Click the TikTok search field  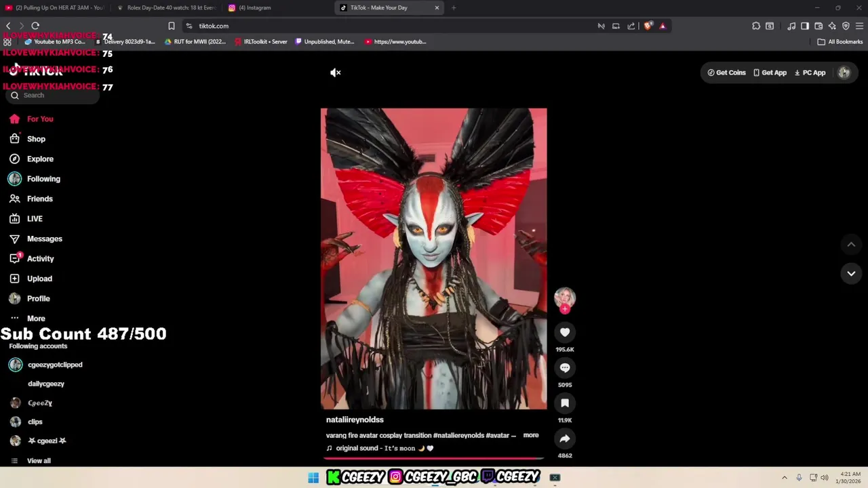53,96
